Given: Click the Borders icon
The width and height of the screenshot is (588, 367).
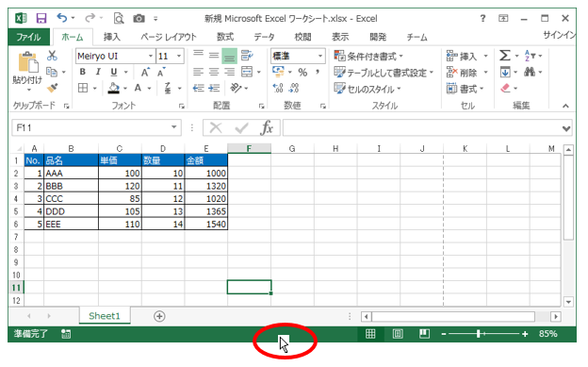Looking at the screenshot, I should (x=83, y=88).
